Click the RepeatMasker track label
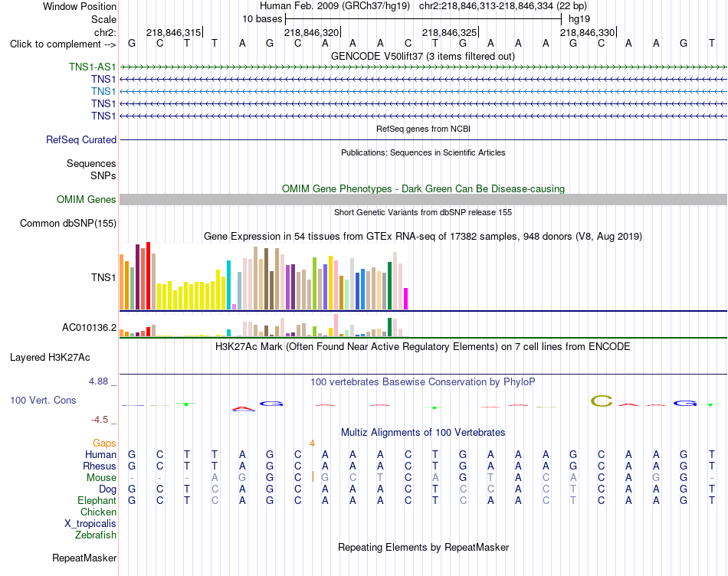The image size is (728, 576). tap(84, 558)
